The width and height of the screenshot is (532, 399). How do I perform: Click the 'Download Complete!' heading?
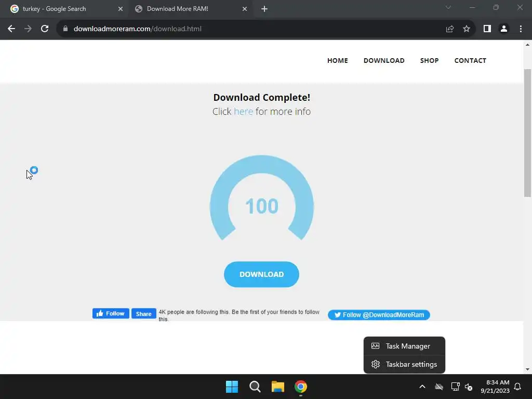[262, 97]
